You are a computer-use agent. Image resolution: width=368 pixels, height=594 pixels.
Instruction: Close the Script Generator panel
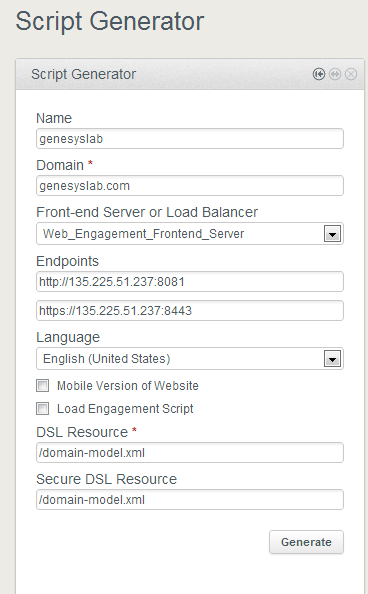click(351, 74)
